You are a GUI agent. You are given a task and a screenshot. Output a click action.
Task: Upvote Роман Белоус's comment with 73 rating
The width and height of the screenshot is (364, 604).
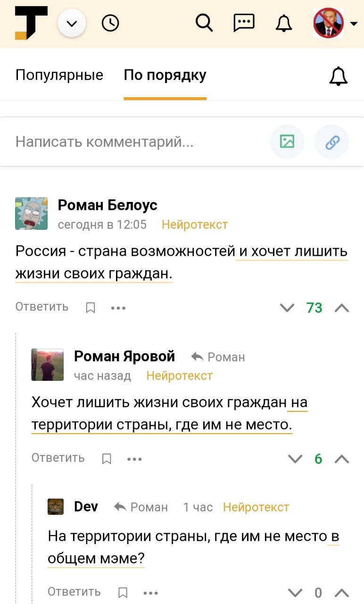342,308
